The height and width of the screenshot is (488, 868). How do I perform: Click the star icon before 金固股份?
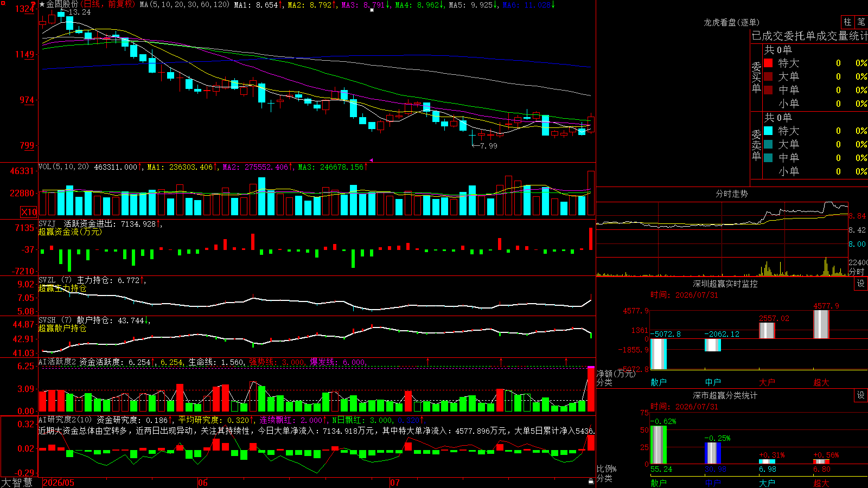[x=42, y=4]
